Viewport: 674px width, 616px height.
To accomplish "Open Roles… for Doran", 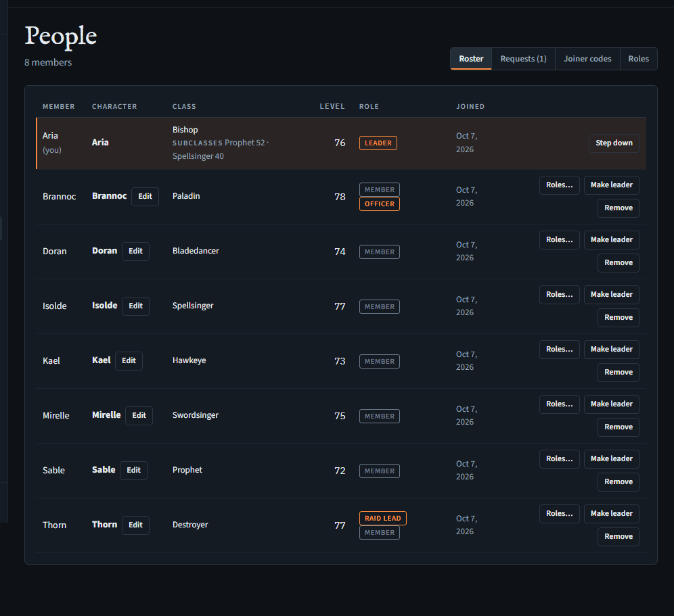I will [x=559, y=239].
